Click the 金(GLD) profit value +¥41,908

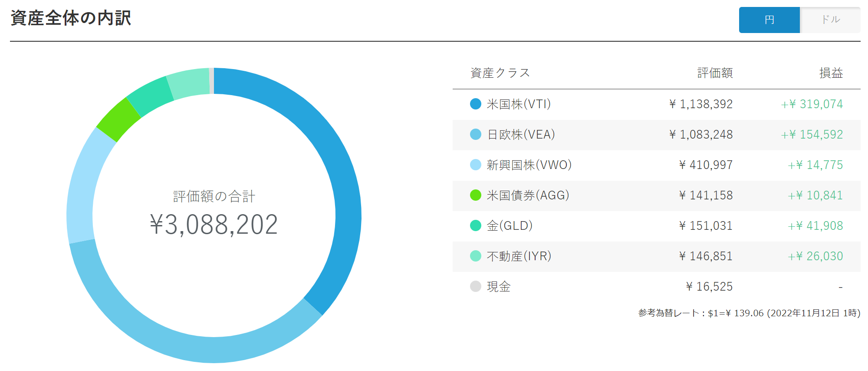point(815,226)
